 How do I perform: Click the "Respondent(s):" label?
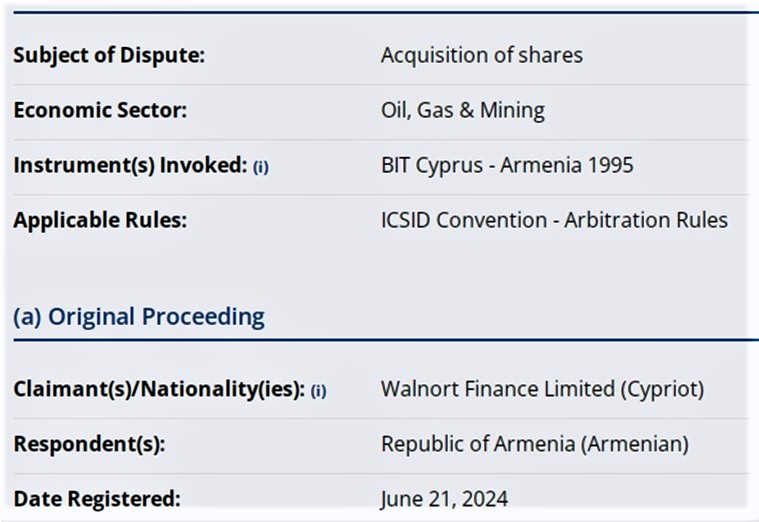[x=89, y=443]
